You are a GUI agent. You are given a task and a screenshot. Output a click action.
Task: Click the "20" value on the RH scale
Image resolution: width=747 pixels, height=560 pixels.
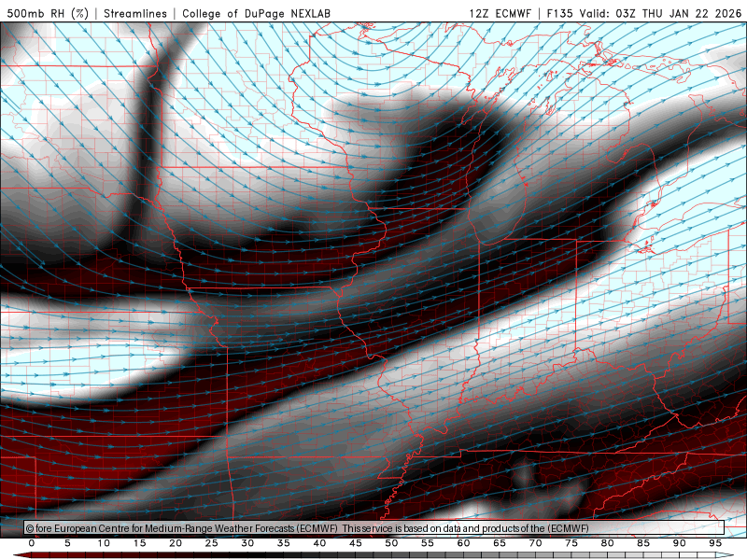click(x=176, y=543)
